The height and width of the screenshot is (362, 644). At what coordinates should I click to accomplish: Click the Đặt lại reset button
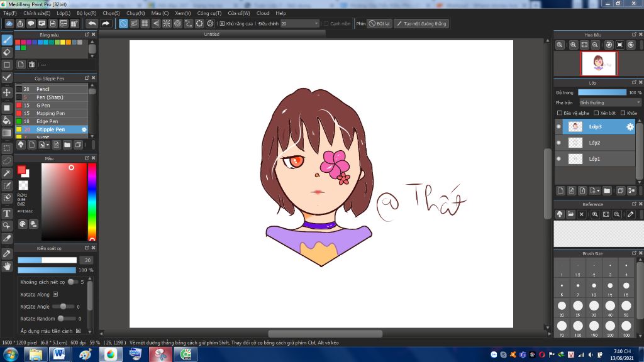point(379,23)
